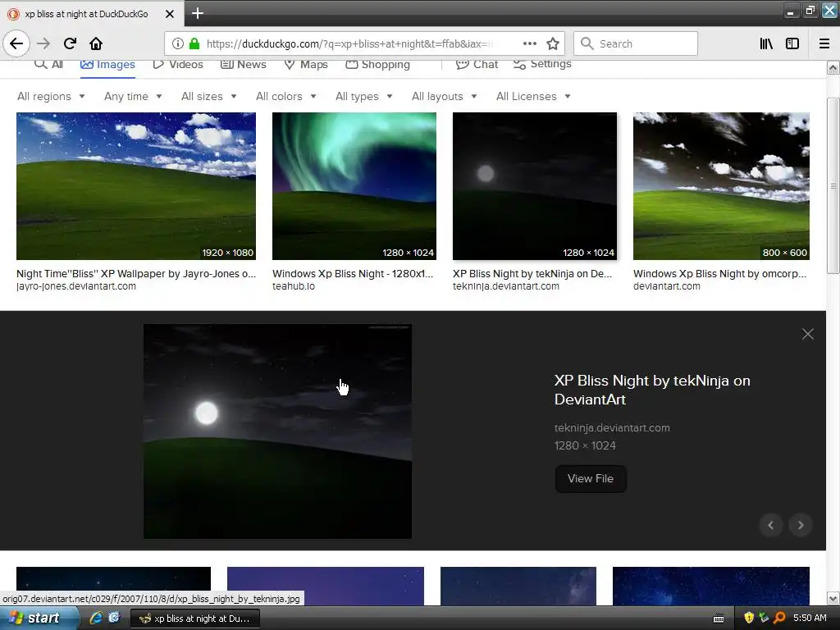Open page actions three-dot menu
Screen dimensions: 840x630
tap(529, 43)
